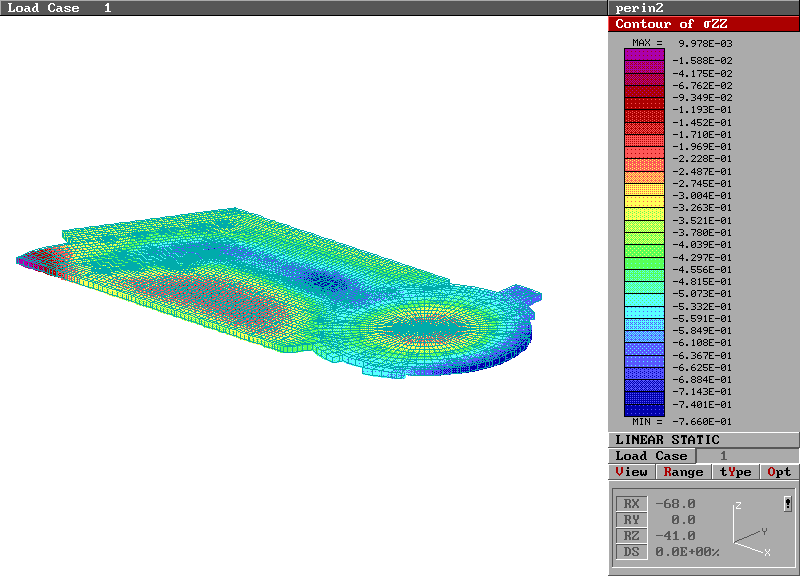Open the Opt menu
Screen dimensions: 800x576
[779, 471]
